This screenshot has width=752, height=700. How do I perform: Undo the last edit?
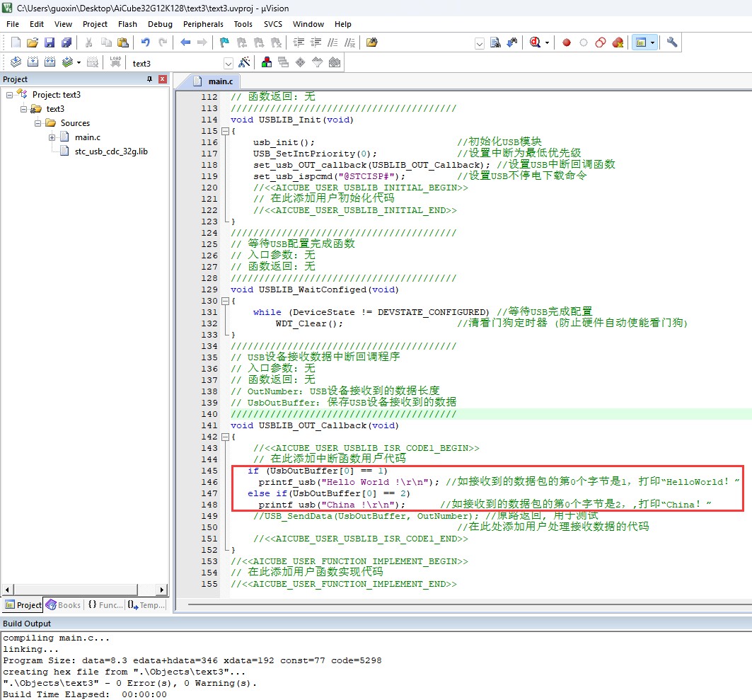click(145, 42)
